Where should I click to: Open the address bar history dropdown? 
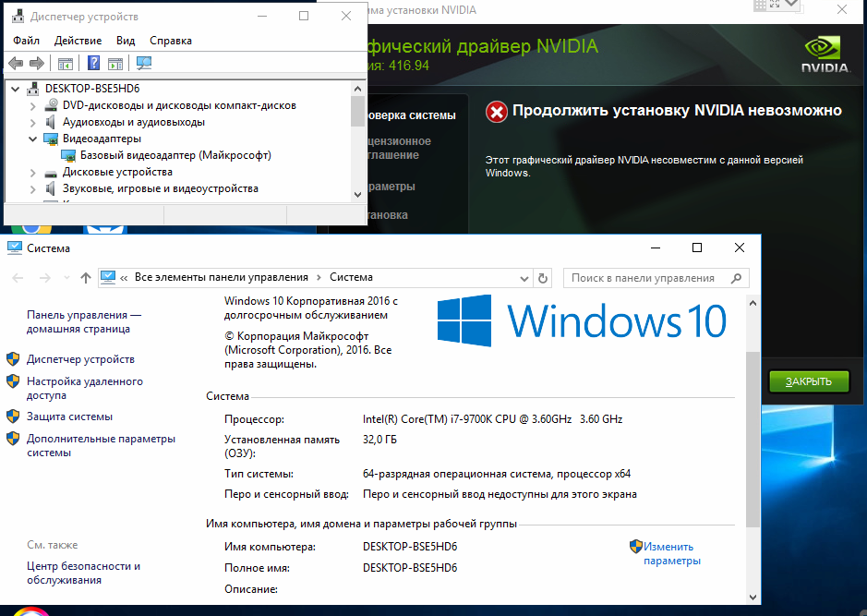tap(524, 278)
